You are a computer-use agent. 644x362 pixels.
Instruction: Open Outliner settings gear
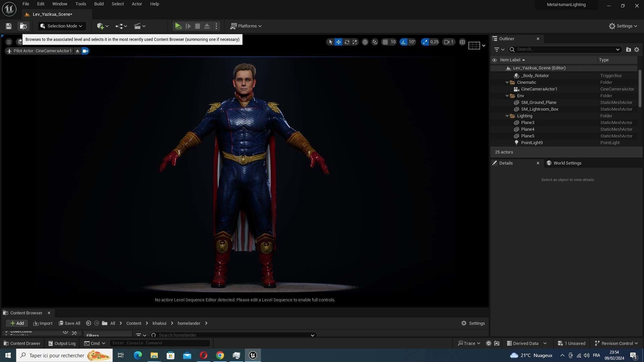[x=637, y=50]
